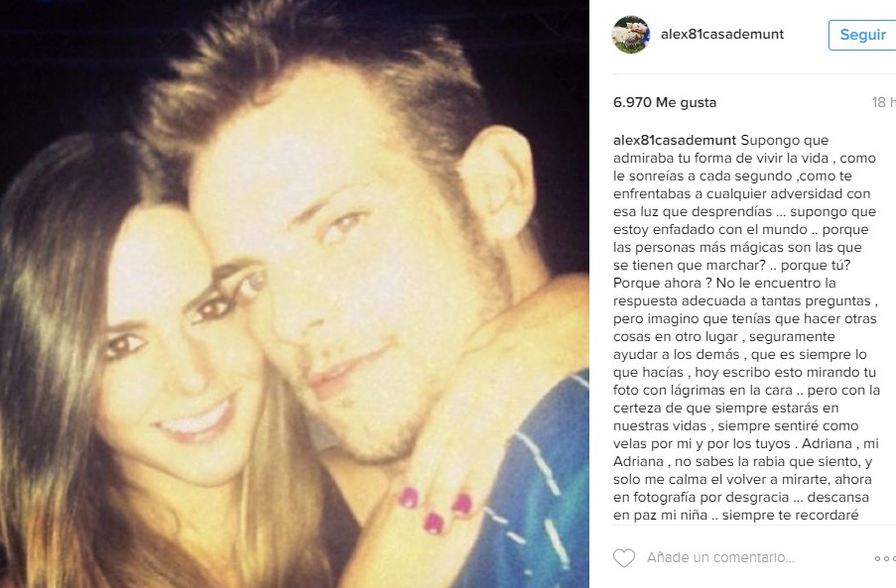Click the caption phrase 'descansa en paz'
This screenshot has height=588, width=896.
pyautogui.click(x=741, y=506)
